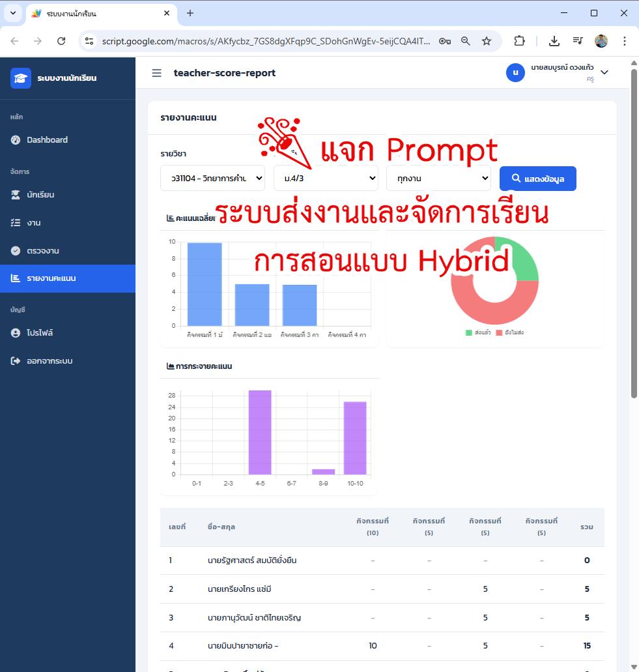Screen dimensions: 639x672
Task: Open the นักเรียน students menu item
Action: click(68, 195)
